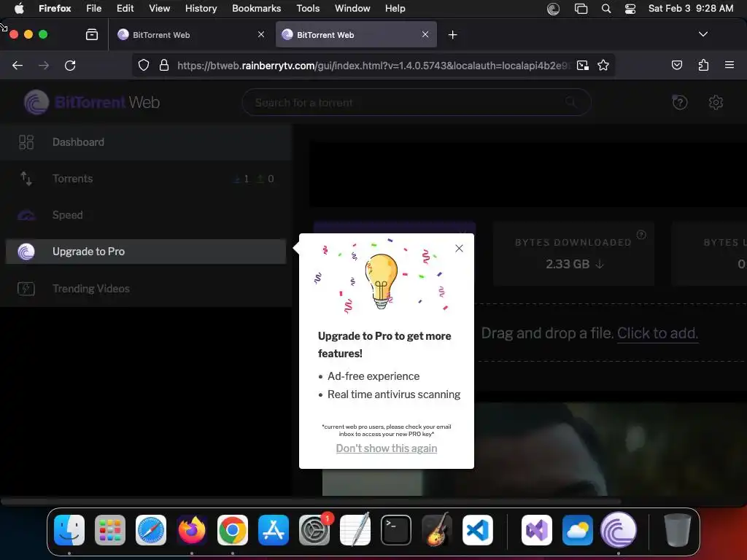
Task: Open GarageBand from the Dock
Action: click(437, 529)
